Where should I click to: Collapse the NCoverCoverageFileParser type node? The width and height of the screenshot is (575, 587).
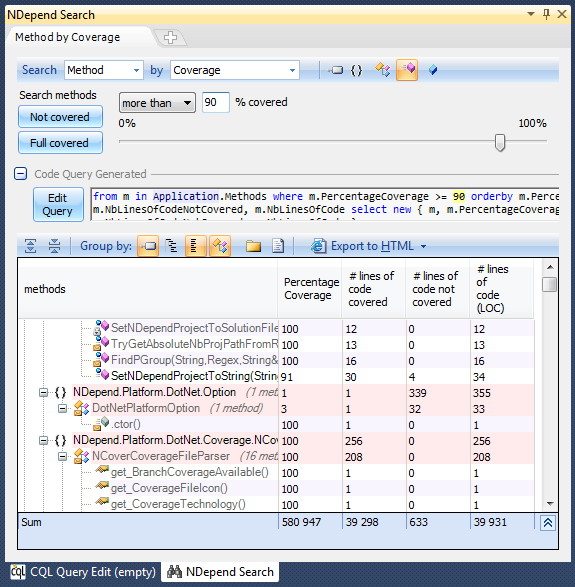pyautogui.click(x=63, y=456)
